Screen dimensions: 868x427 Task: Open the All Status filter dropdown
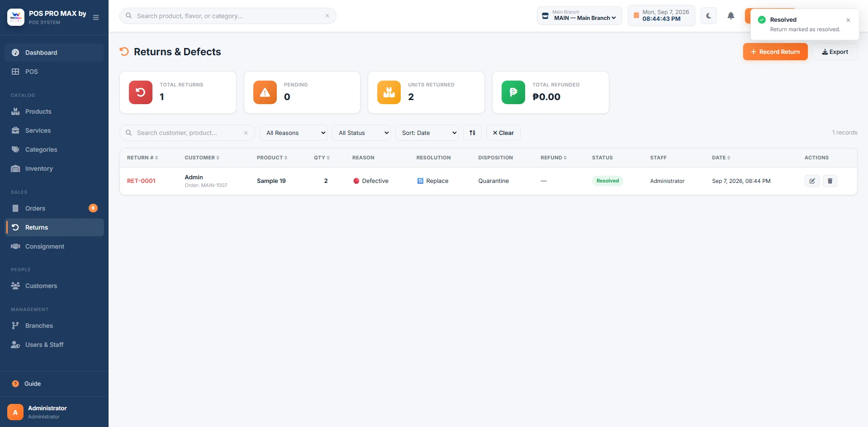click(361, 133)
